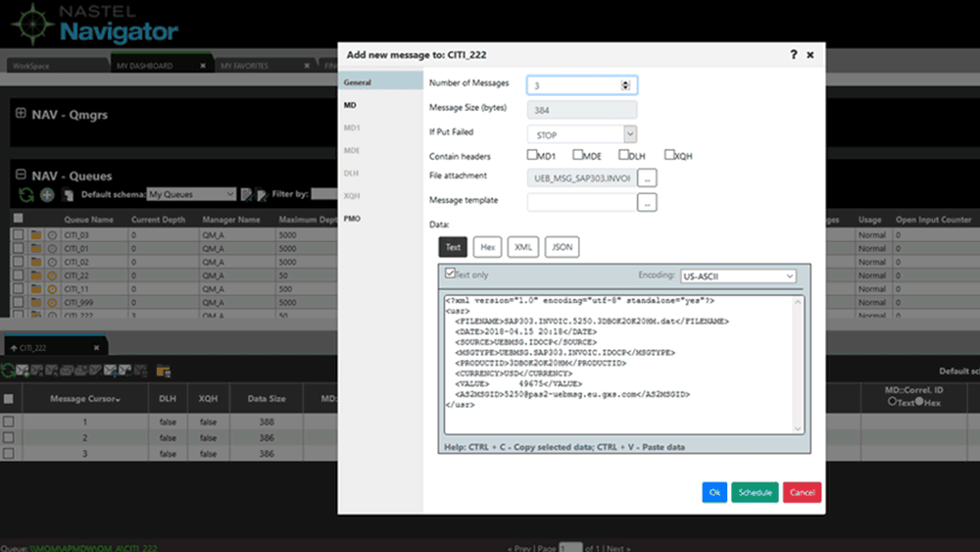Expand the NAV - Qmgrs panel

(21, 113)
